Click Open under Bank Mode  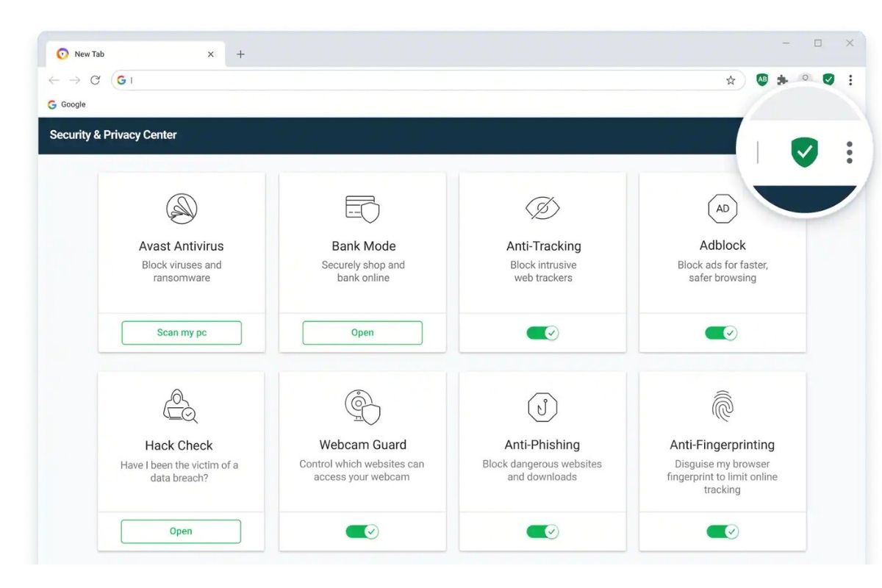pyautogui.click(x=362, y=332)
